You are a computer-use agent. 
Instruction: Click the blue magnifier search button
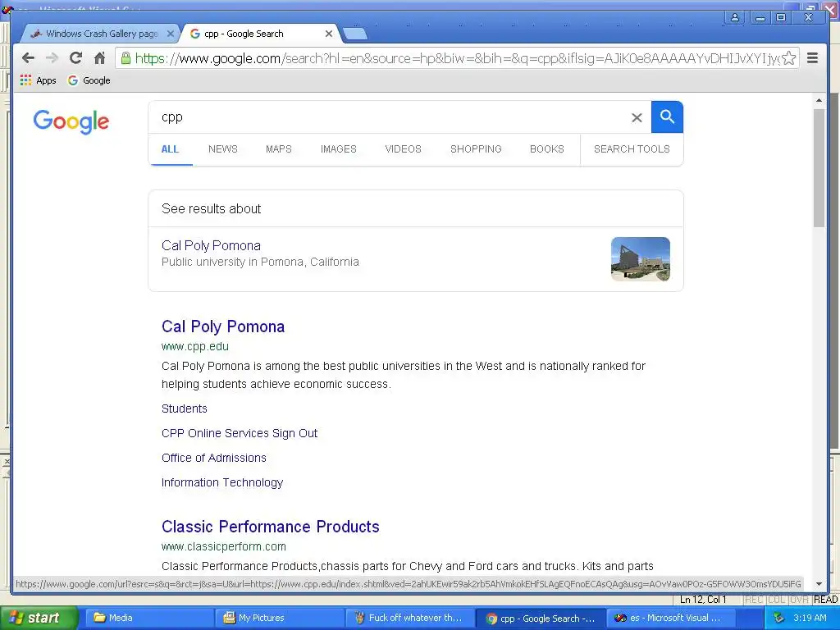point(667,116)
